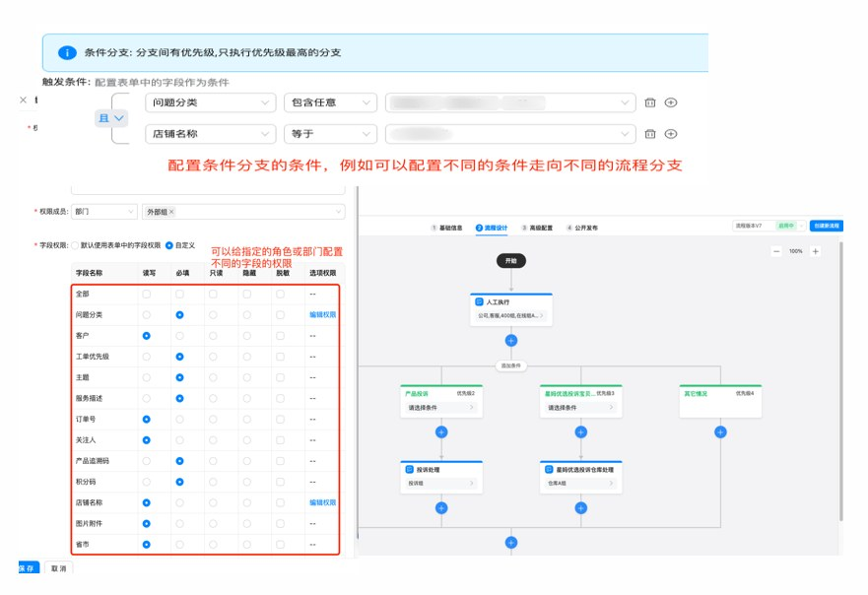
Task: Set 问题分类 field to 只读
Action: point(214,315)
